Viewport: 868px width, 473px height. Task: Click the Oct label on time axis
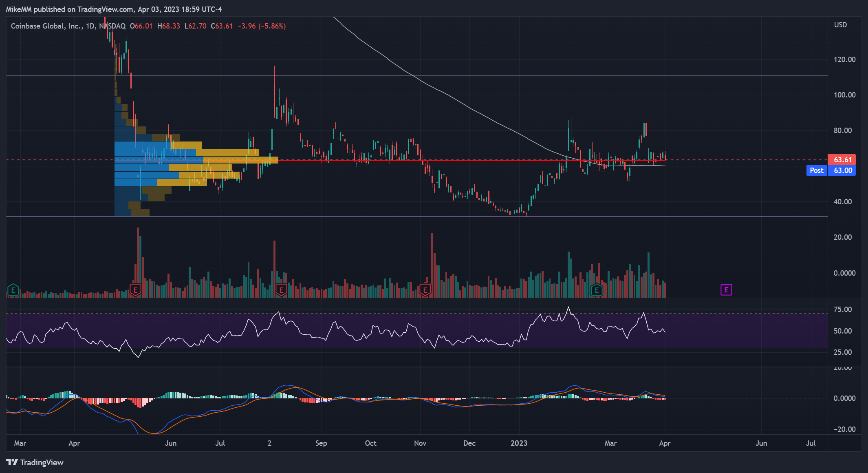tap(370, 443)
